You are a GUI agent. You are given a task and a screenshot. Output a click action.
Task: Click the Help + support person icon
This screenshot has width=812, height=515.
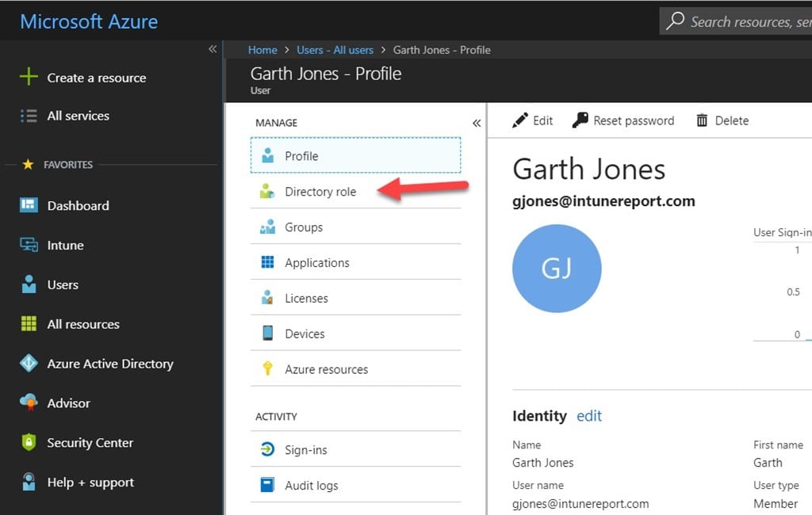click(x=29, y=482)
